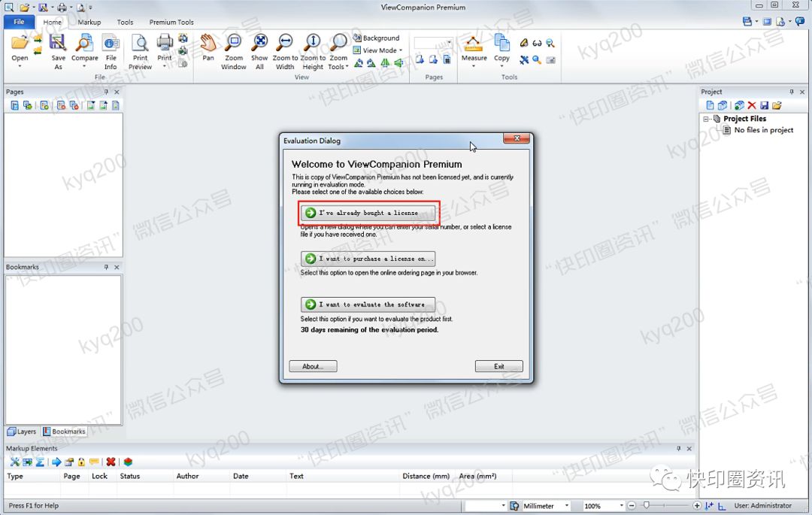
Task: Switch to the Home ribbon tab
Action: (53, 23)
